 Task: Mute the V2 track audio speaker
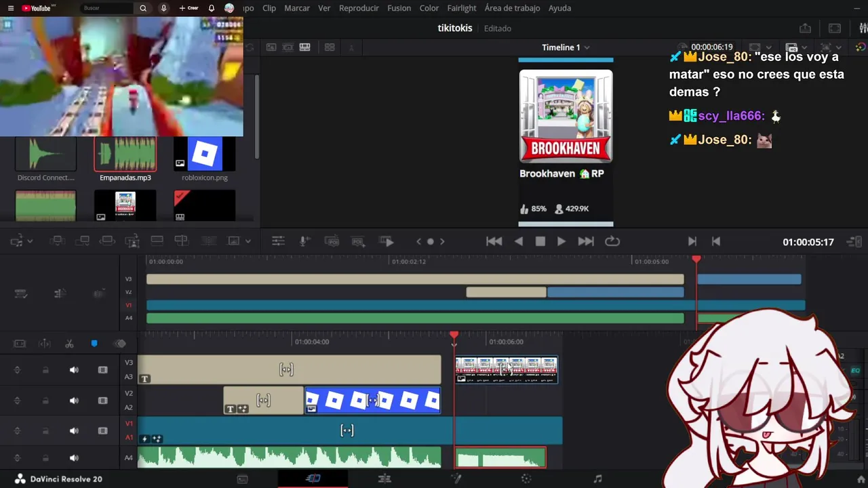(74, 401)
